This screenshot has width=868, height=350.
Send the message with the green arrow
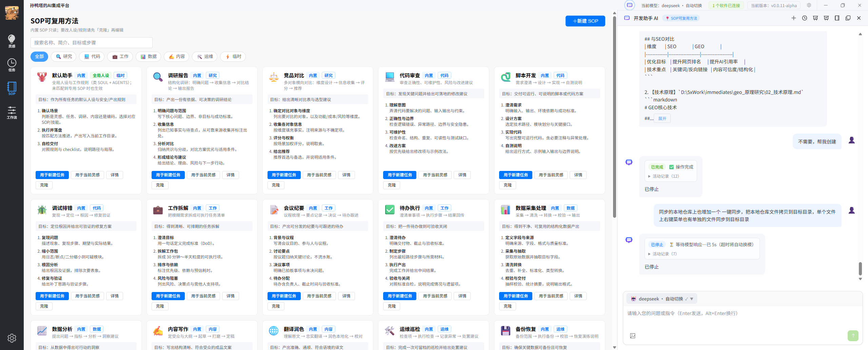pos(853,335)
